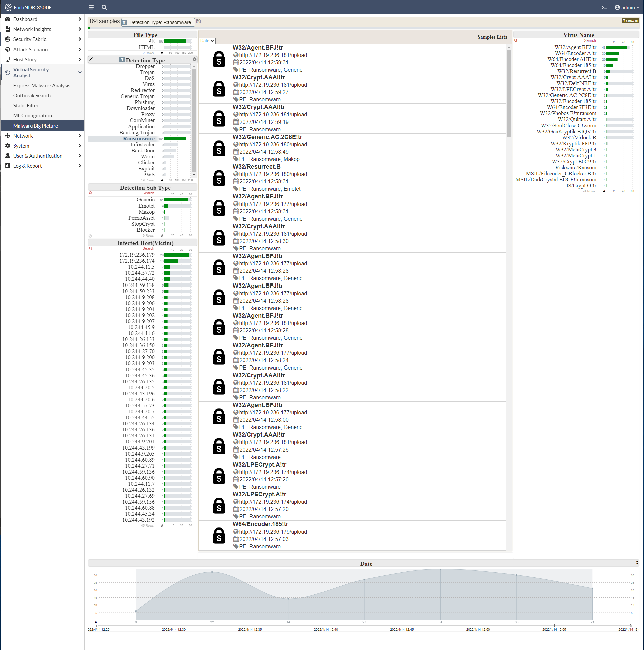The height and width of the screenshot is (650, 644).
Task: Click the expand arrows icon on Detection Type panel
Action: click(91, 59)
